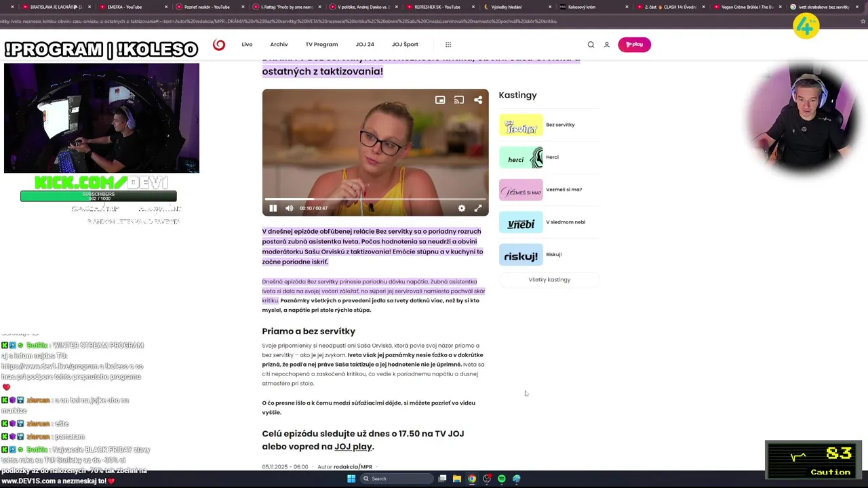Screen dimensions: 868x488
Task: Mute the video player volume
Action: tap(290, 208)
